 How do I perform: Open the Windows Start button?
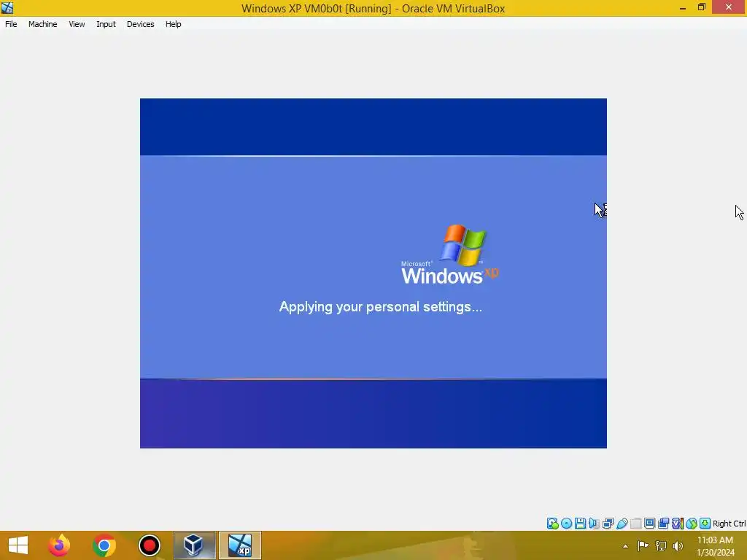point(18,545)
